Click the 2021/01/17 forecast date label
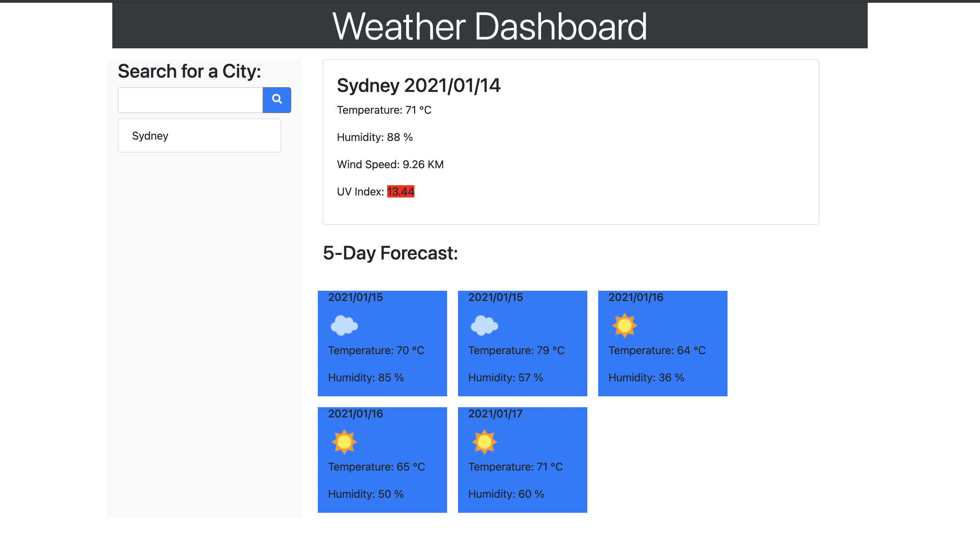This screenshot has width=980, height=540. pos(495,414)
